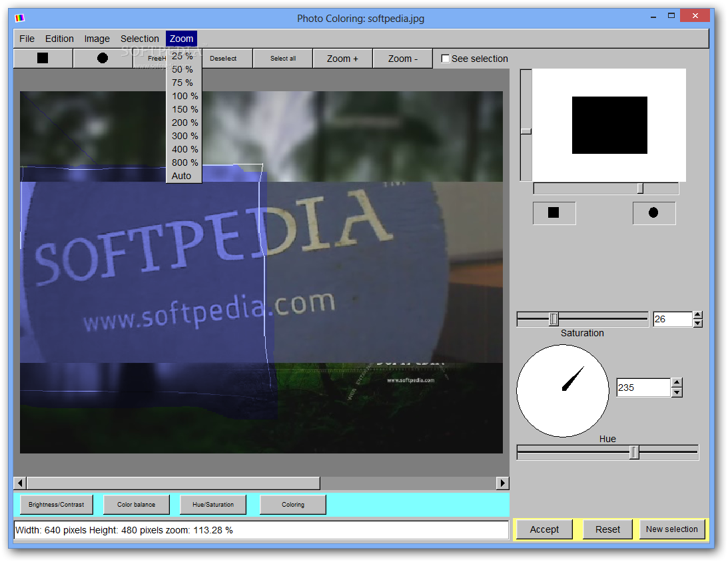Click the black rectangle in preview thumbnail

609,125
